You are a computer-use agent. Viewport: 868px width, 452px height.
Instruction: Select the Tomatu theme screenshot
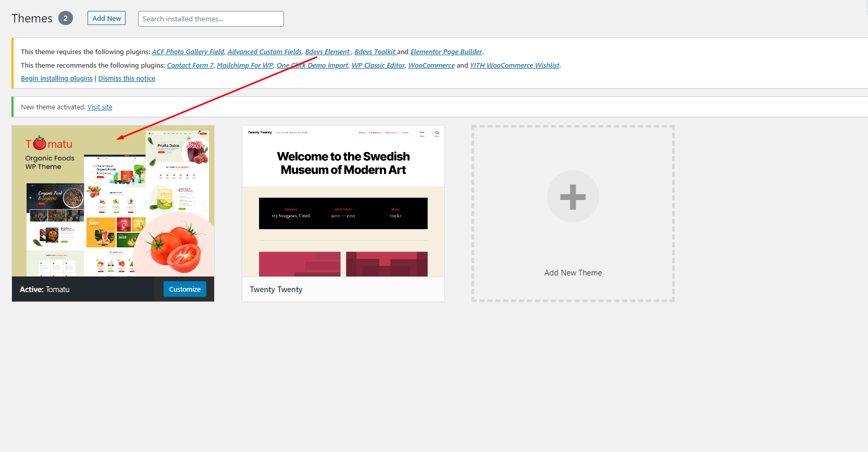[x=113, y=201]
